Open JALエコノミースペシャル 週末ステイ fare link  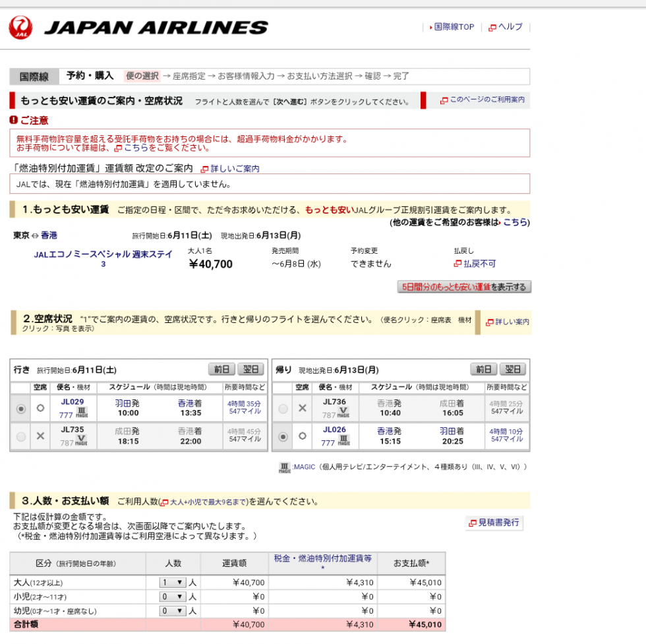point(103,259)
